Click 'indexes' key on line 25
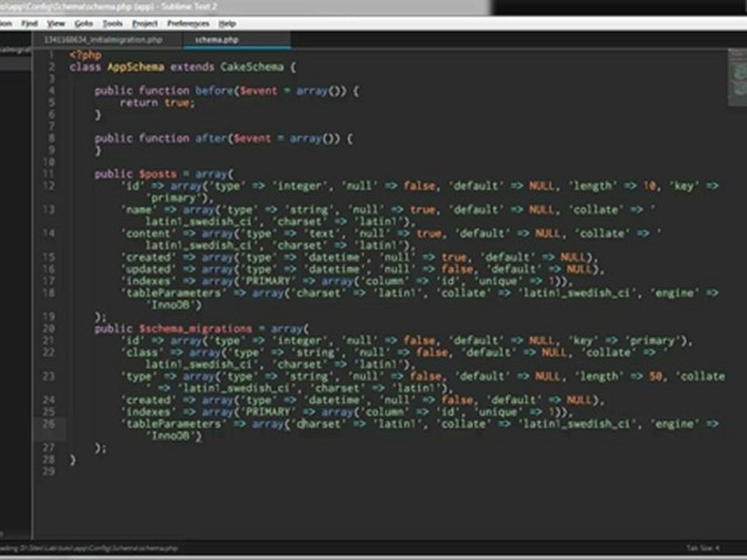 [x=148, y=412]
